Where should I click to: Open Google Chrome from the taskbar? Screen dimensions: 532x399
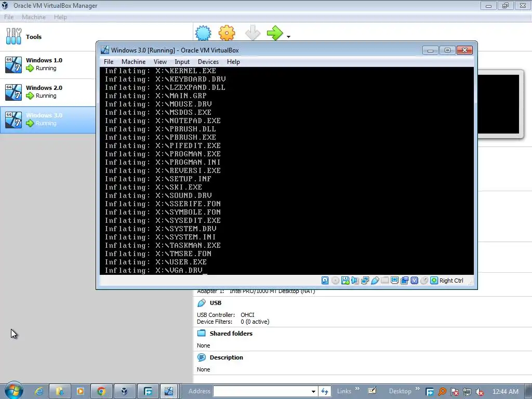point(101,391)
